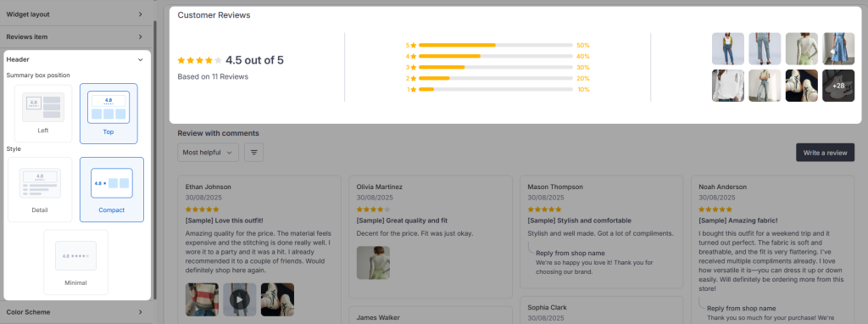The height and width of the screenshot is (324, 868).
Task: Expand the Color Scheme section
Action: [x=75, y=312]
